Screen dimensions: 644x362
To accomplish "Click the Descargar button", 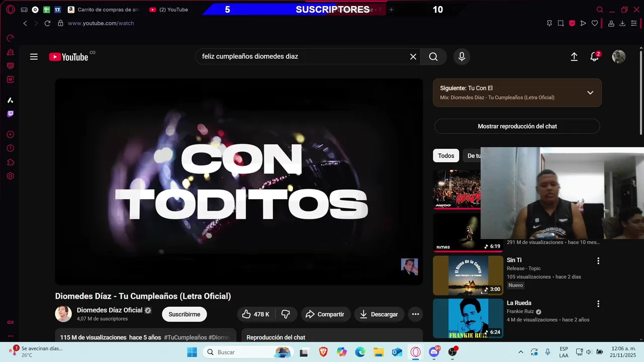I will (x=379, y=314).
